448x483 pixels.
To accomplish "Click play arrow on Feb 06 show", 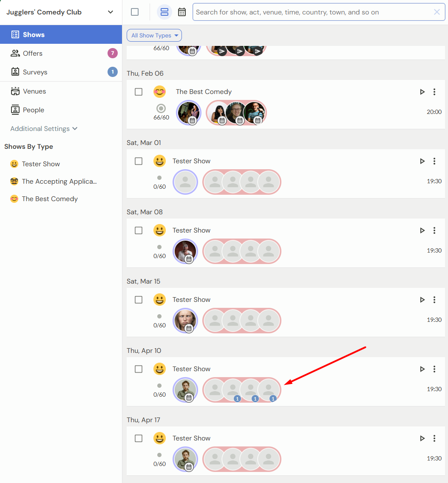I will pyautogui.click(x=422, y=92).
